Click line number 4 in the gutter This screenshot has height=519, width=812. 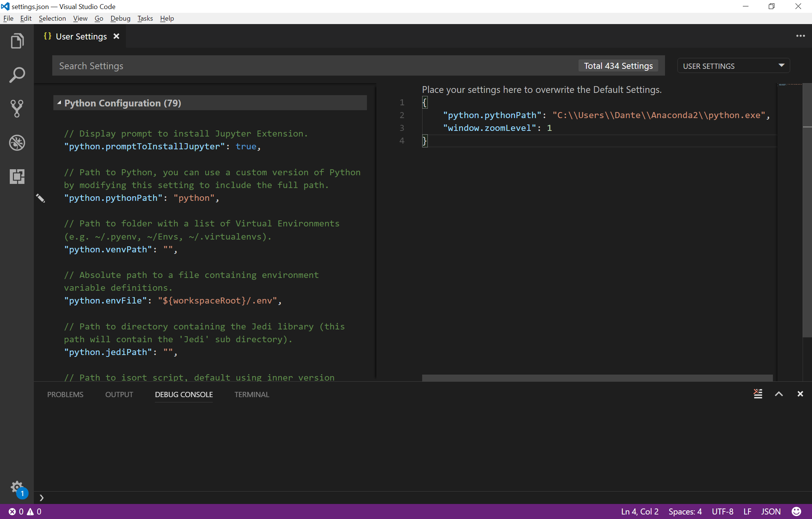(x=402, y=141)
